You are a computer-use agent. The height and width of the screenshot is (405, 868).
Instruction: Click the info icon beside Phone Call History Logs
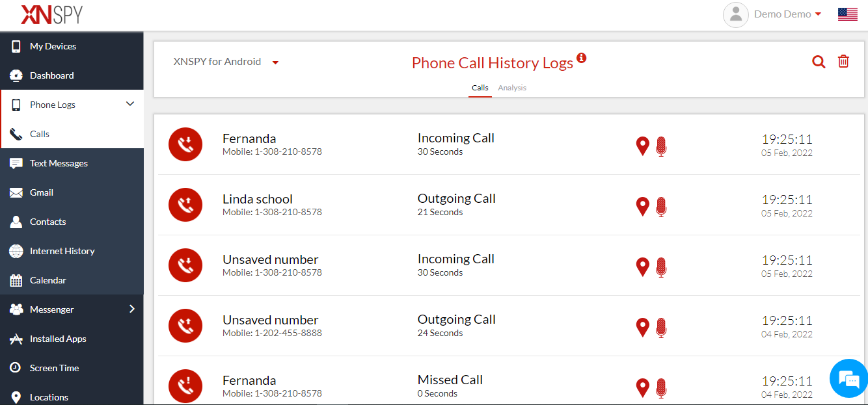582,58
